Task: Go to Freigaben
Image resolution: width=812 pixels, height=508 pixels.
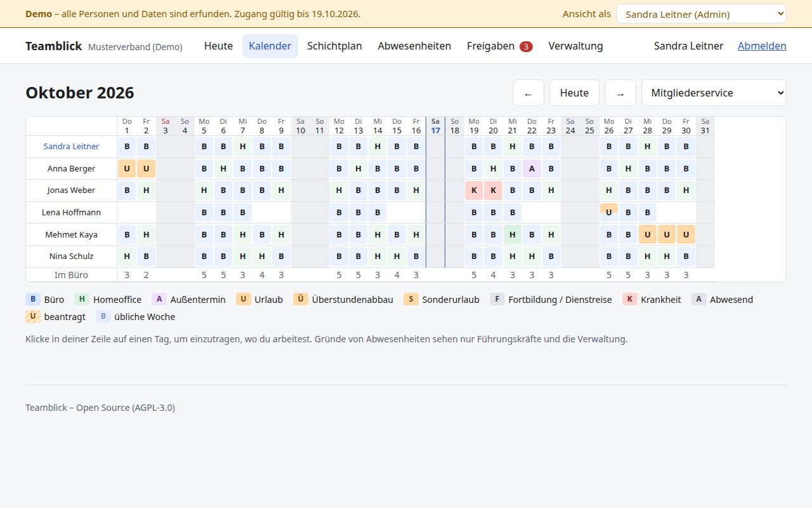Action: click(499, 46)
